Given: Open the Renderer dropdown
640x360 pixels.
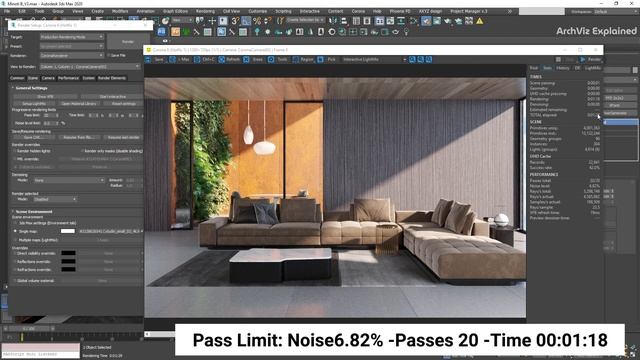Looking at the screenshot, I should pyautogui.click(x=72, y=56).
